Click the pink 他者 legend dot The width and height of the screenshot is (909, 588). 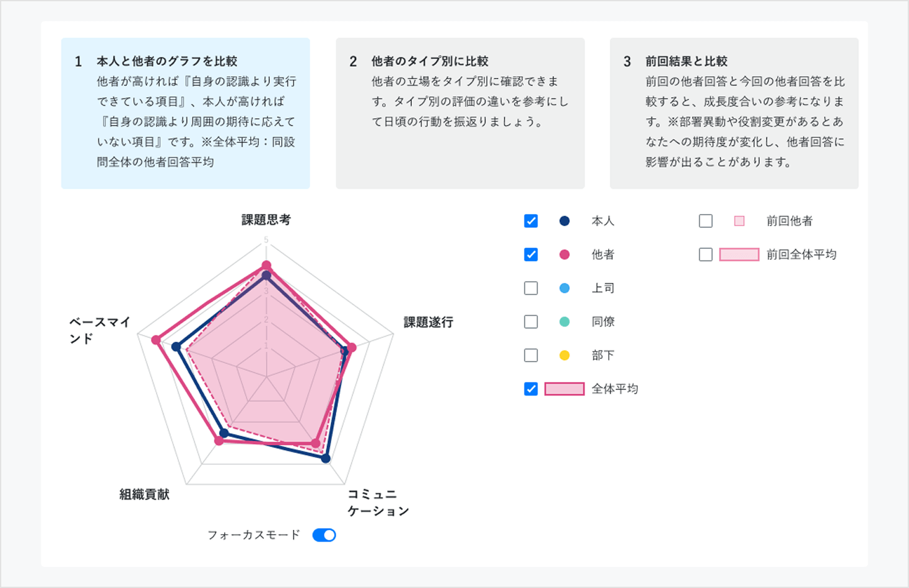[564, 254]
